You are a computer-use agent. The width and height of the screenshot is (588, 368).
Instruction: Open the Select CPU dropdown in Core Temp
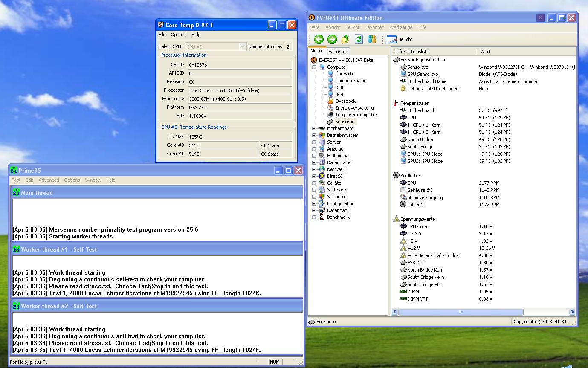point(243,47)
